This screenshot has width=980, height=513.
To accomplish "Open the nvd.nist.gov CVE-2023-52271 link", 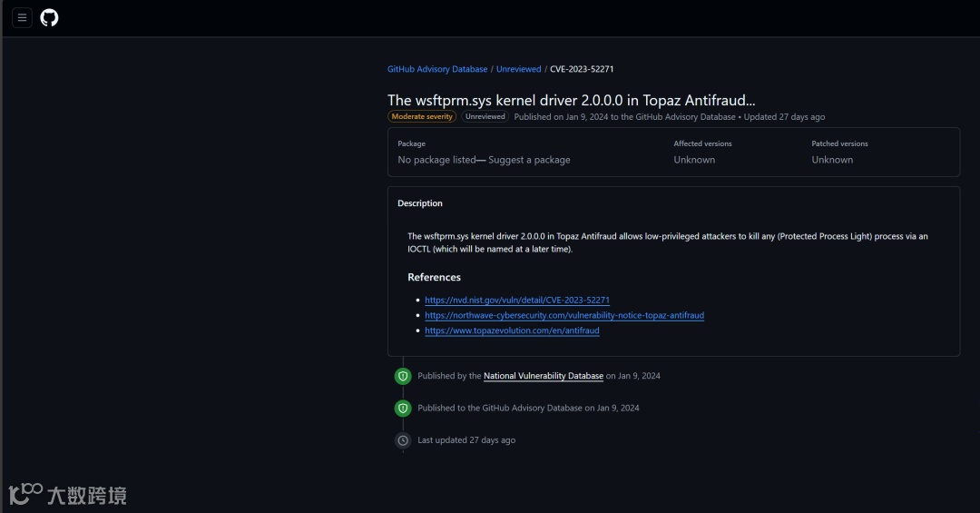I will pyautogui.click(x=517, y=300).
